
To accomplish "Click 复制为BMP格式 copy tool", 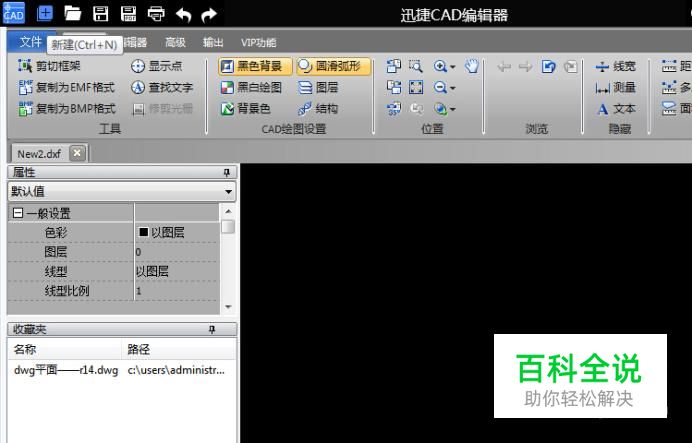I will click(67, 109).
